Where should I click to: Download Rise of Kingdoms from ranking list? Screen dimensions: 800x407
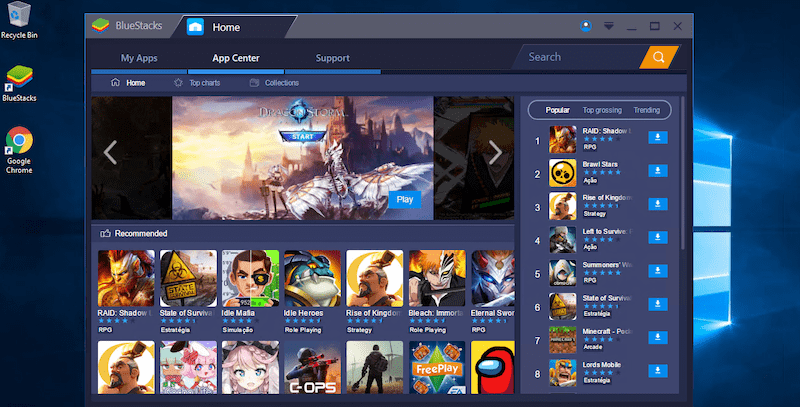pos(658,204)
